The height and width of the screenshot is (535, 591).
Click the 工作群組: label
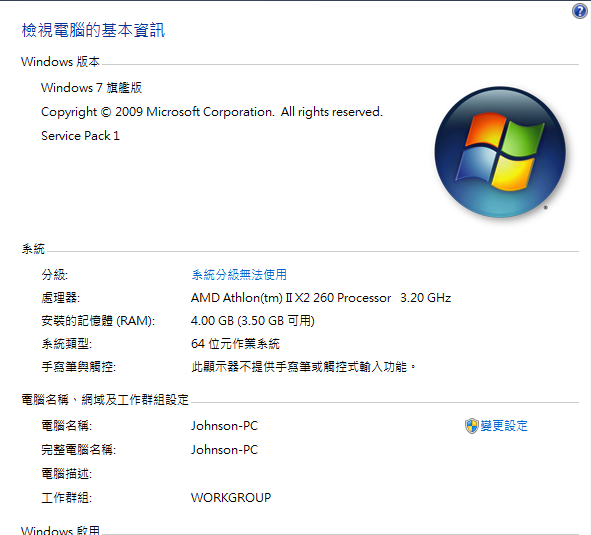coord(66,498)
